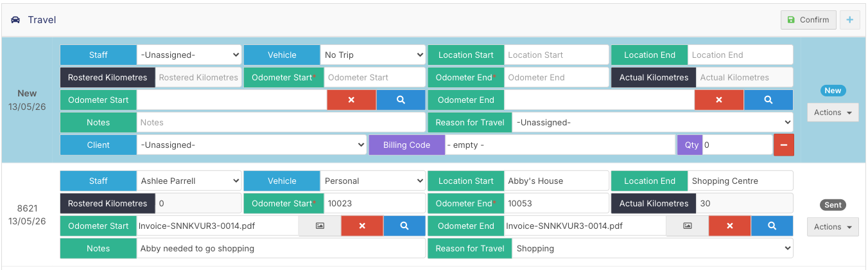Click entry number 8621

27,208
